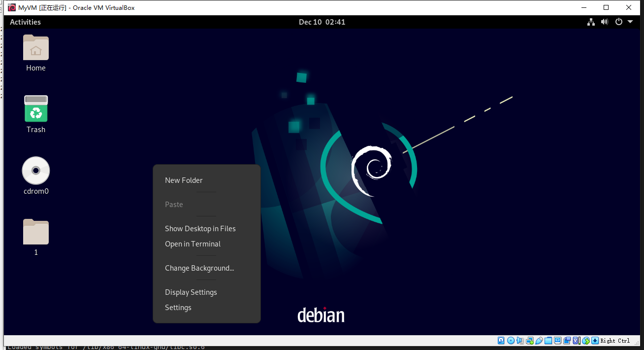Click the network adapter indicator in the status bar
The image size is (644, 350).
[x=530, y=340]
